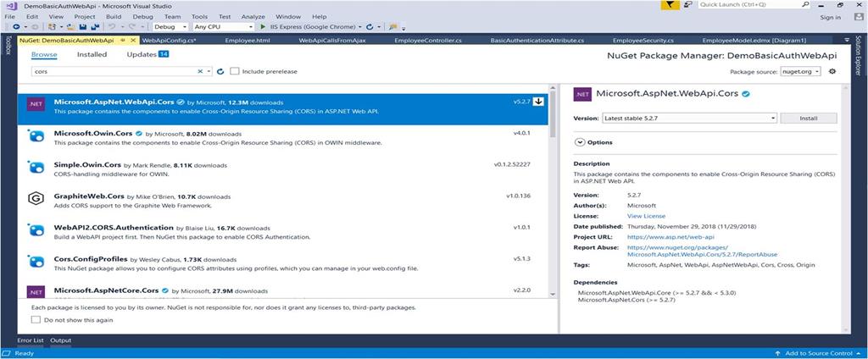Click Sign in

pos(831,17)
